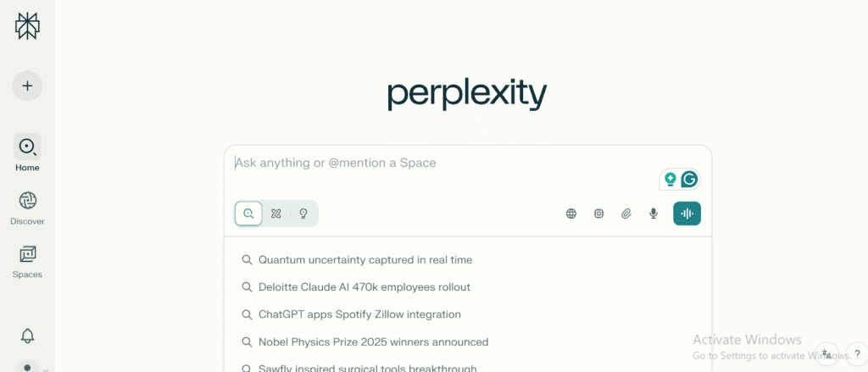Open the model selector chip icon
This screenshot has width=868, height=372.
[x=598, y=214]
